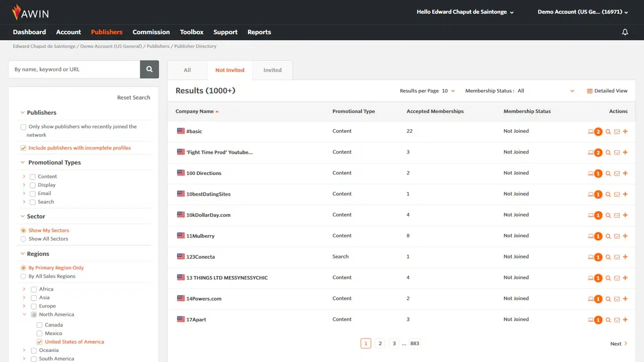Expand the Europe region tree
Image resolution: width=644 pixels, height=362 pixels.
24,306
